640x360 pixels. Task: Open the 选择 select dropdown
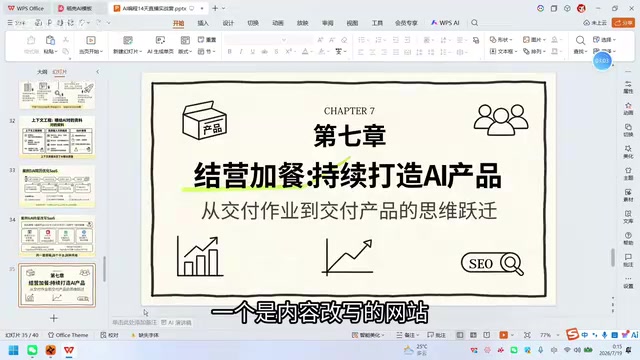coord(604,40)
